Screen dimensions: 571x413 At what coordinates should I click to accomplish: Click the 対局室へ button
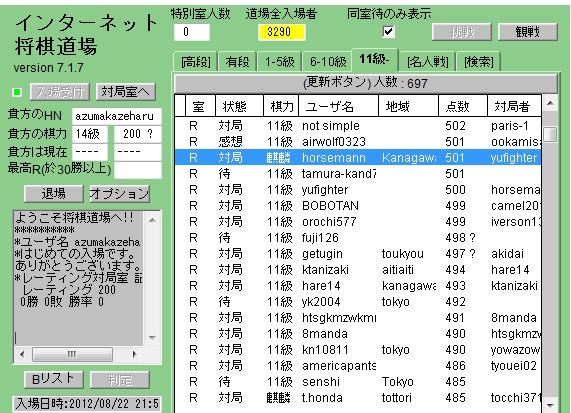tap(126, 92)
